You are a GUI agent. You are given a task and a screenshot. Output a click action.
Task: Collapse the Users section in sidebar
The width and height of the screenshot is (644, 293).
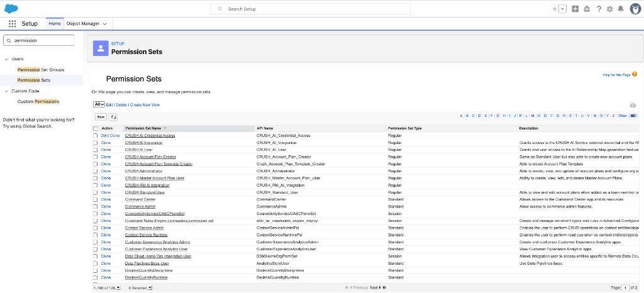pos(6,59)
